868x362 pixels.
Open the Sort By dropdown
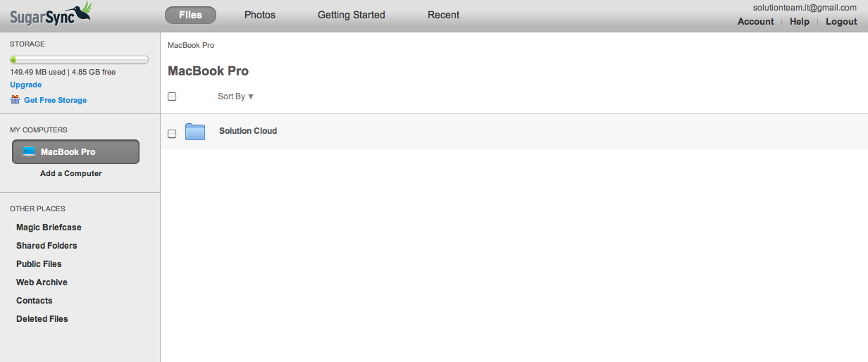pos(235,96)
